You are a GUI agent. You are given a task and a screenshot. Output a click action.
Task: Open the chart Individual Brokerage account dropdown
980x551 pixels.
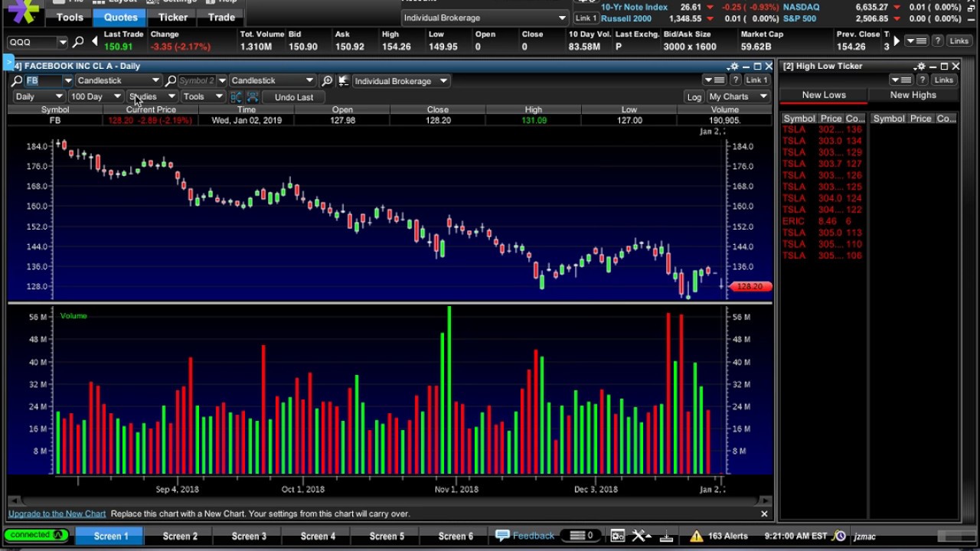pos(400,80)
